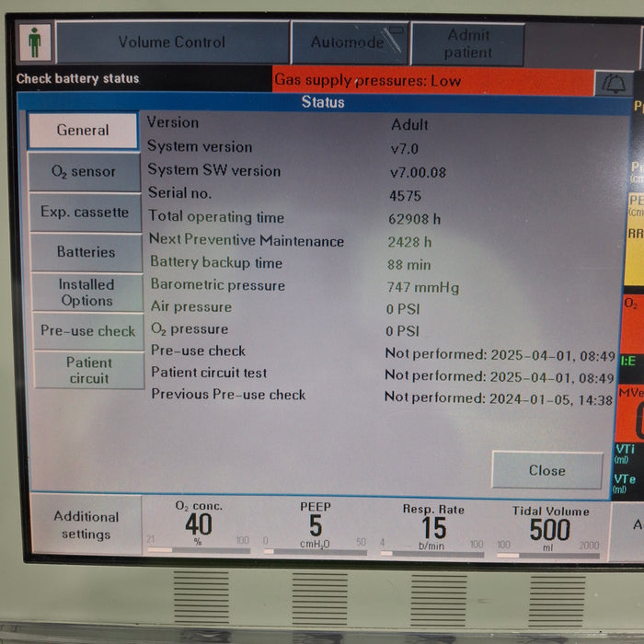
Task: Tap the red O2 measured value box
Action: pyautogui.click(x=632, y=323)
